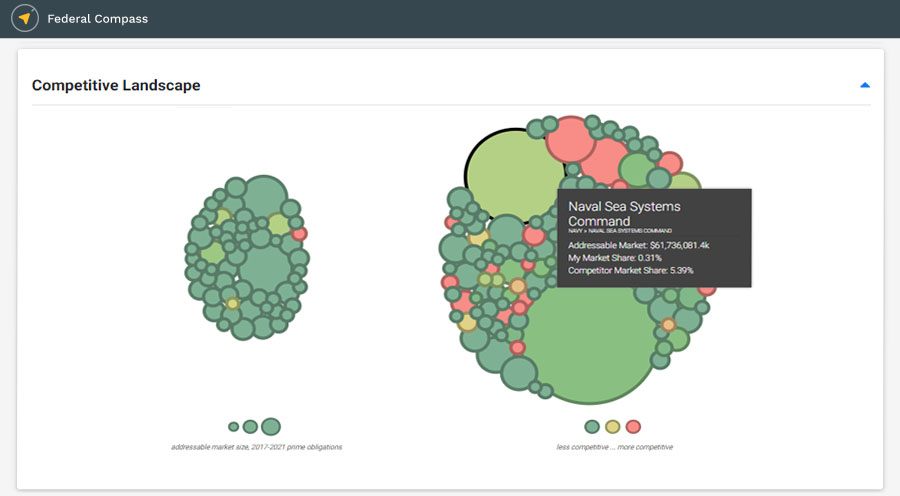The image size is (900, 496).
Task: Click the largest size legend circle
Action: click(271, 427)
